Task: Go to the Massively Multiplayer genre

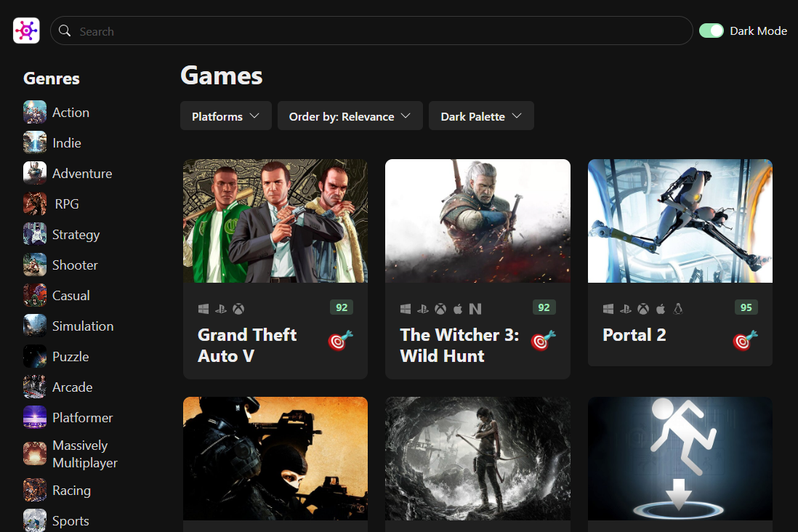Action: pos(84,454)
